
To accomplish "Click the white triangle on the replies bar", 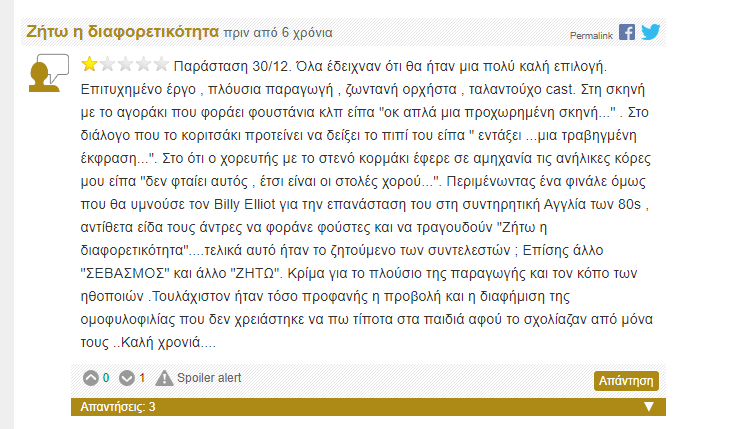I will pos(649,407).
